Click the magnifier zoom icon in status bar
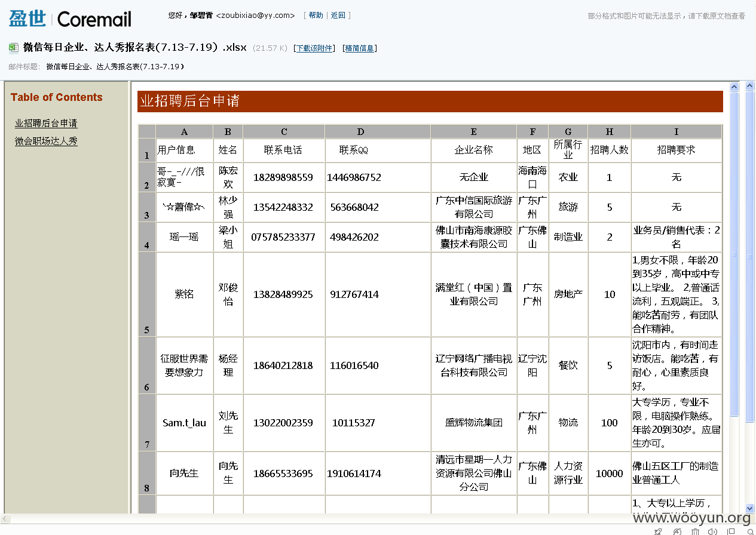This screenshot has width=756, height=535. point(751,531)
